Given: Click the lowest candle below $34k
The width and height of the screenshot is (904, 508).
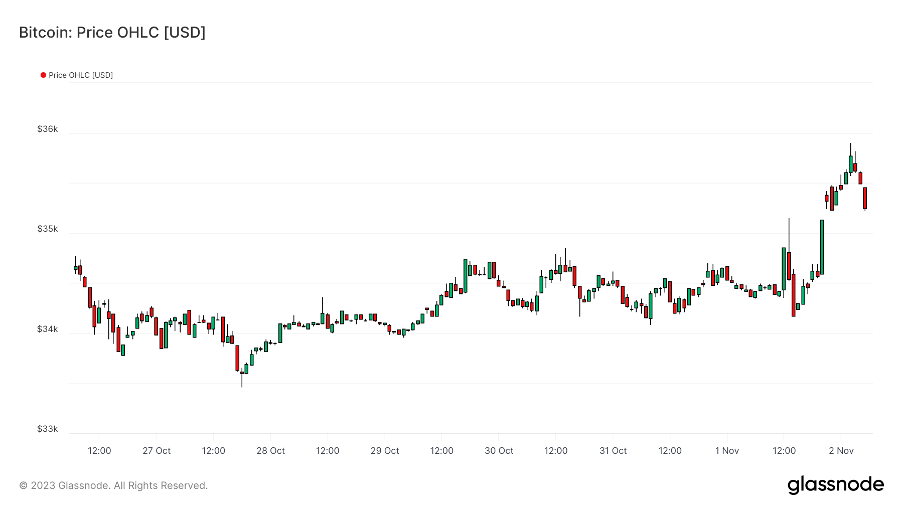Looking at the screenshot, I should point(241,372).
